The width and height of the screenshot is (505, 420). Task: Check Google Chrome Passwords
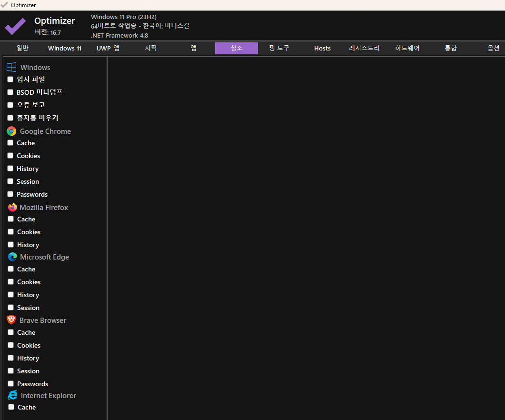point(10,194)
